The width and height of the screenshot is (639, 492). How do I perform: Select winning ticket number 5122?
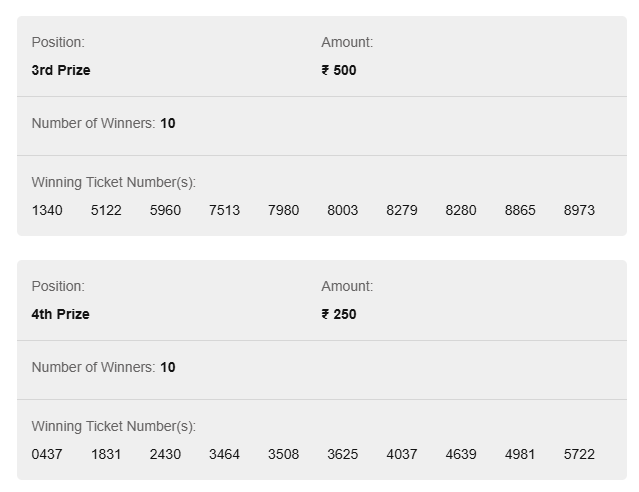(x=106, y=210)
